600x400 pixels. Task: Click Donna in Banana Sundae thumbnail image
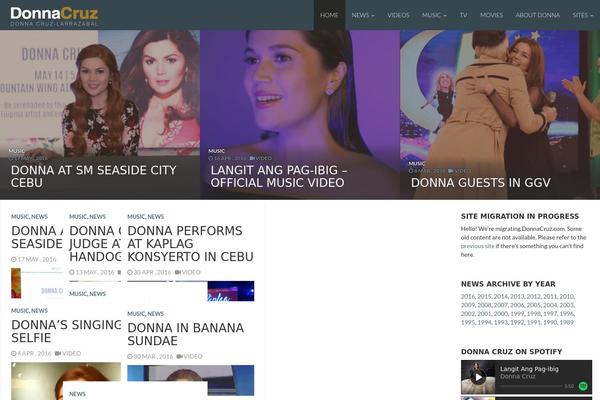(191, 380)
